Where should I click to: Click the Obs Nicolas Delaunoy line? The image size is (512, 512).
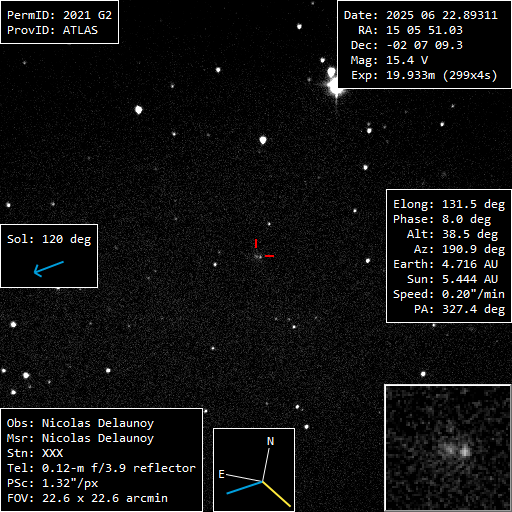tap(80, 423)
